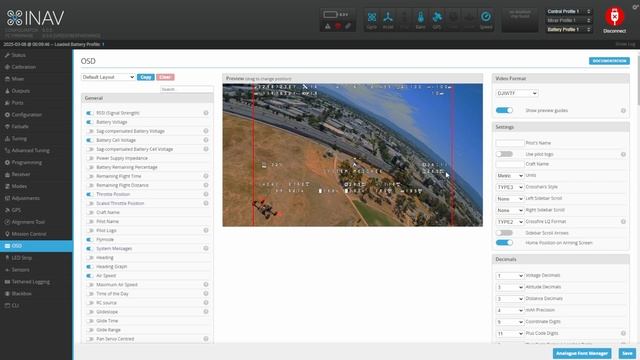Click help icon for Pilot Logo

(206, 230)
